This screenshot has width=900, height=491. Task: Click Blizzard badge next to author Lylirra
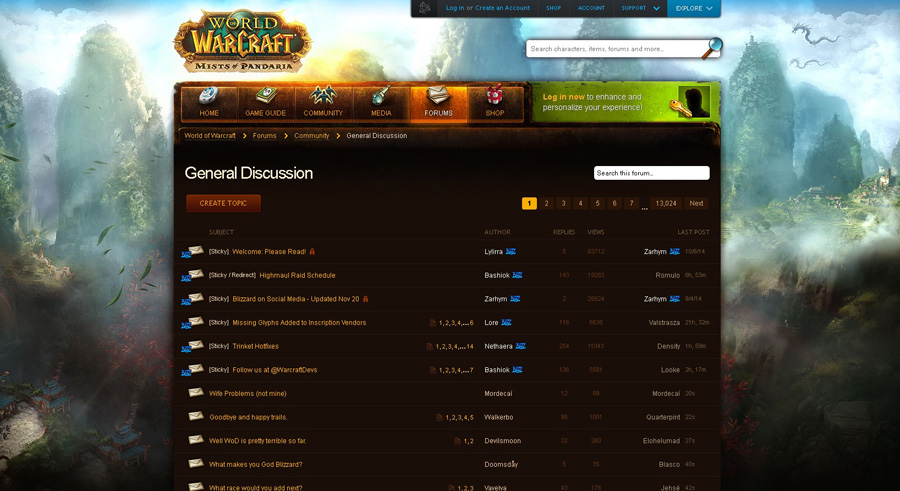click(510, 252)
